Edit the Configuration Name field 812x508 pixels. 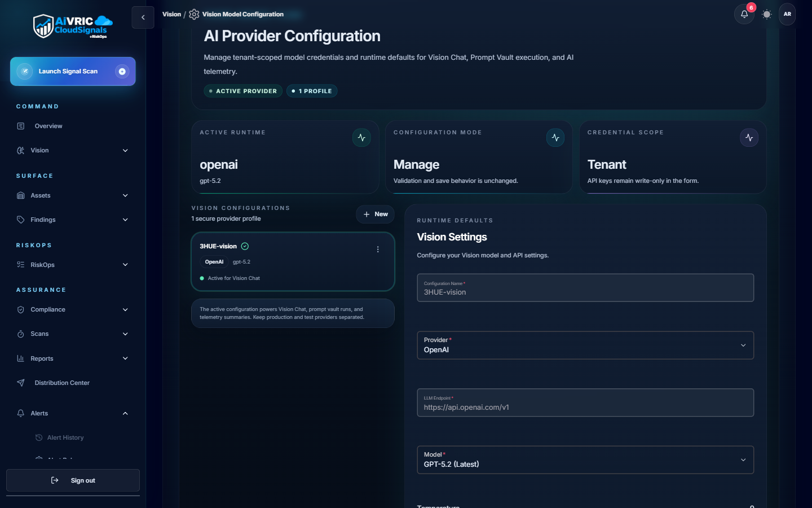pyautogui.click(x=585, y=288)
